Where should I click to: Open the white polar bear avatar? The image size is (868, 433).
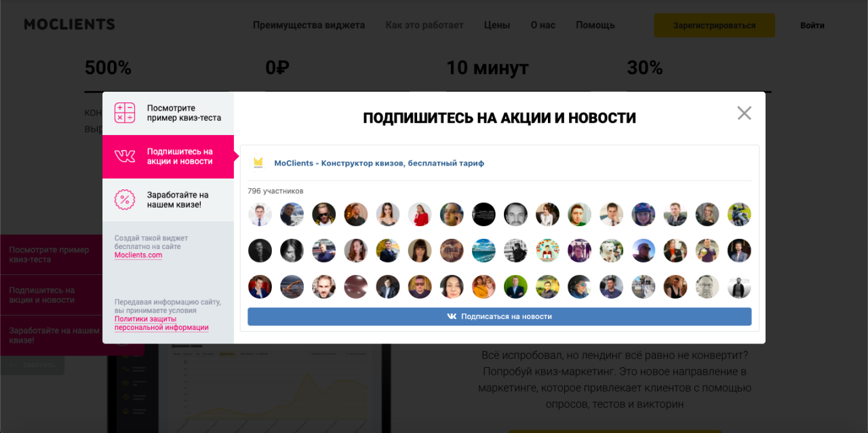612,250
